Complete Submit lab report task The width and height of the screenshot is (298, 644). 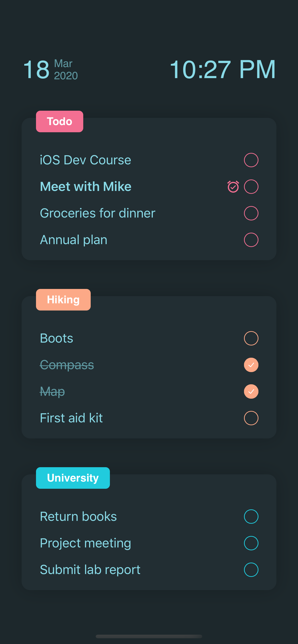coord(251,570)
